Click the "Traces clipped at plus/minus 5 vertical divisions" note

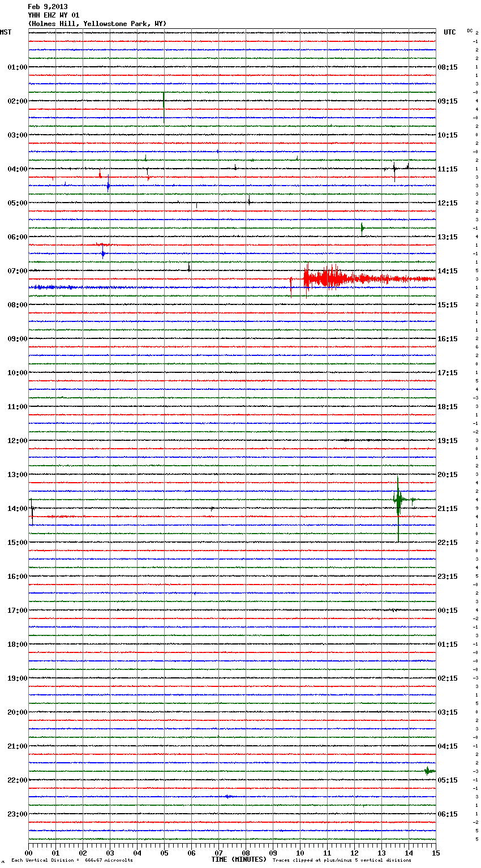click(x=342, y=861)
